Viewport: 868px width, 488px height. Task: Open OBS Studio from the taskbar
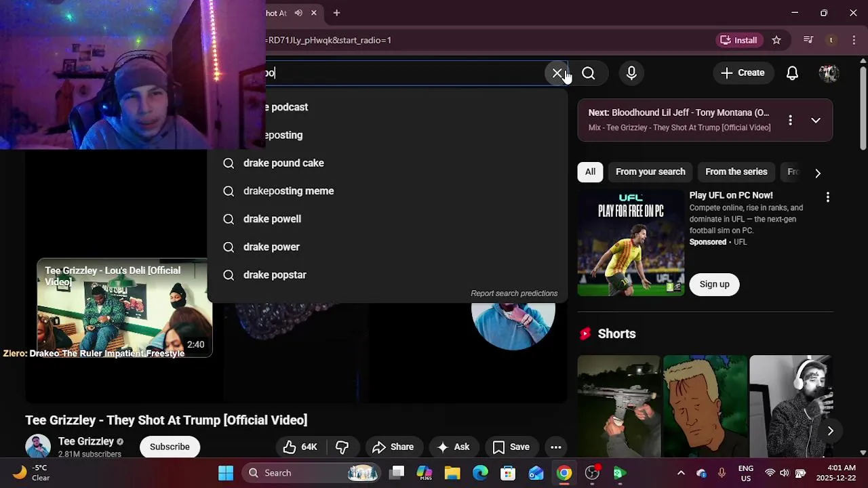[592, 473]
